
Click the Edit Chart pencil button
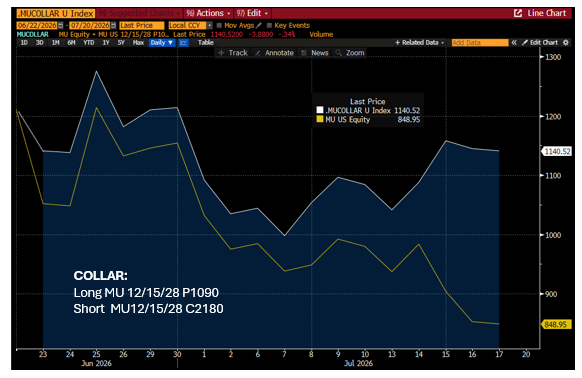point(540,42)
